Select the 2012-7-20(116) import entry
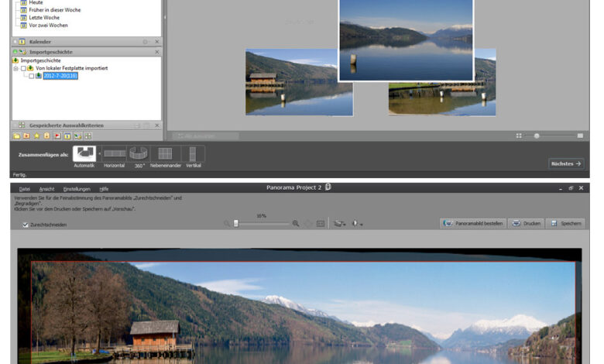This screenshot has height=364, width=604. 60,76
